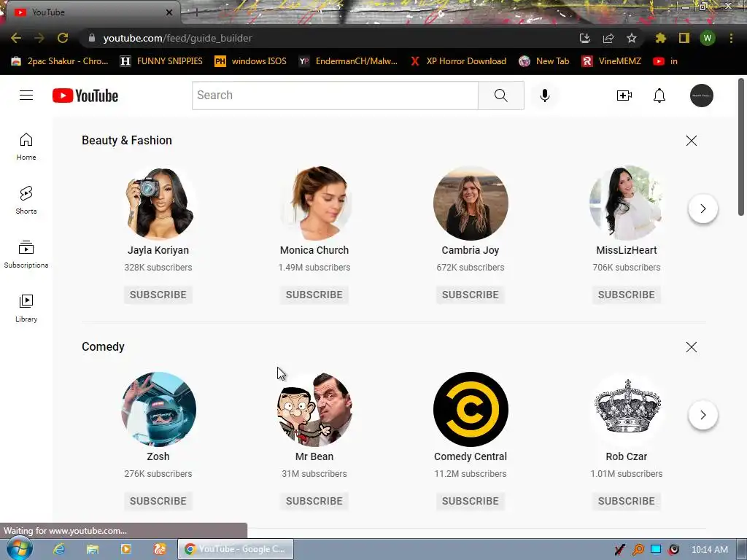This screenshot has height=560, width=747.
Task: Click into the Search input field
Action: pos(335,96)
